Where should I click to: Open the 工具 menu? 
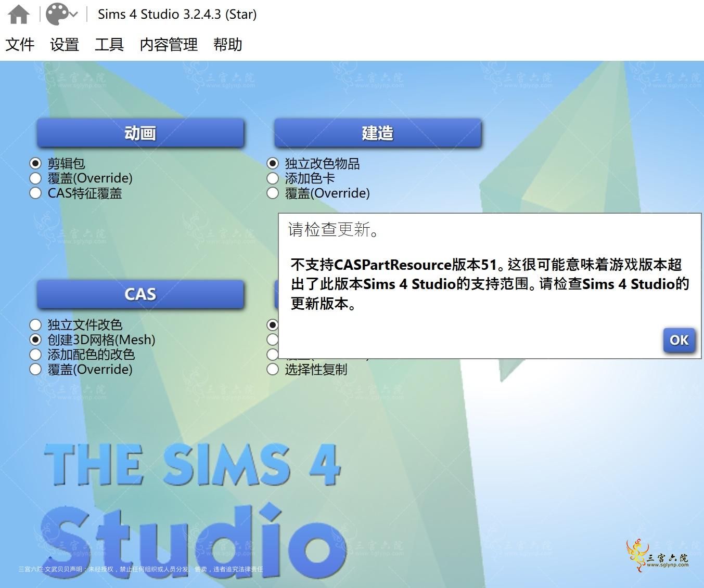tap(109, 44)
